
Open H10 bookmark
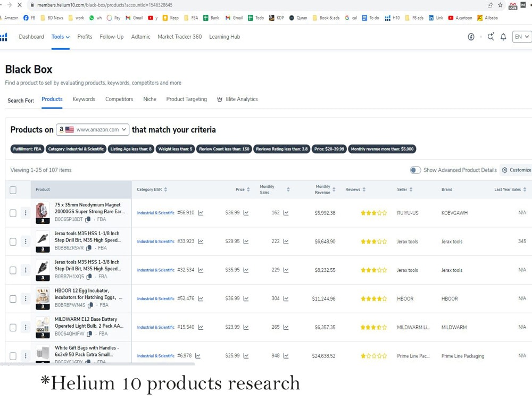tap(392, 18)
